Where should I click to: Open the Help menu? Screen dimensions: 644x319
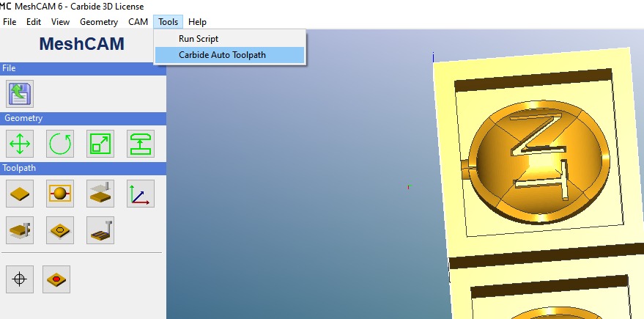[x=197, y=22]
